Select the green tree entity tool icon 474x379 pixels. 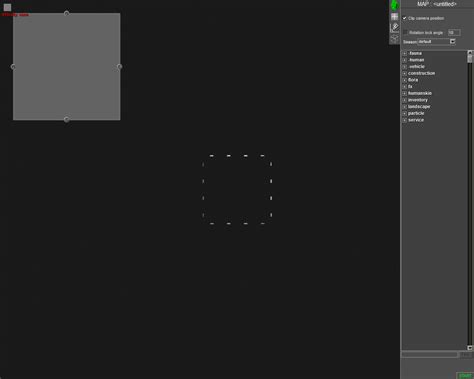(x=394, y=5)
